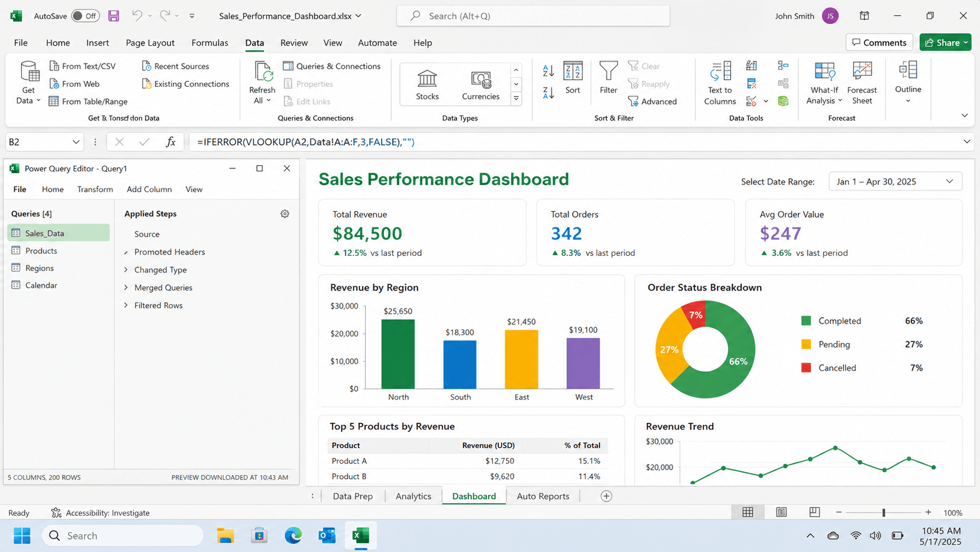Sort ascending A to Z
Screen dimensions: 980x552
coord(549,70)
